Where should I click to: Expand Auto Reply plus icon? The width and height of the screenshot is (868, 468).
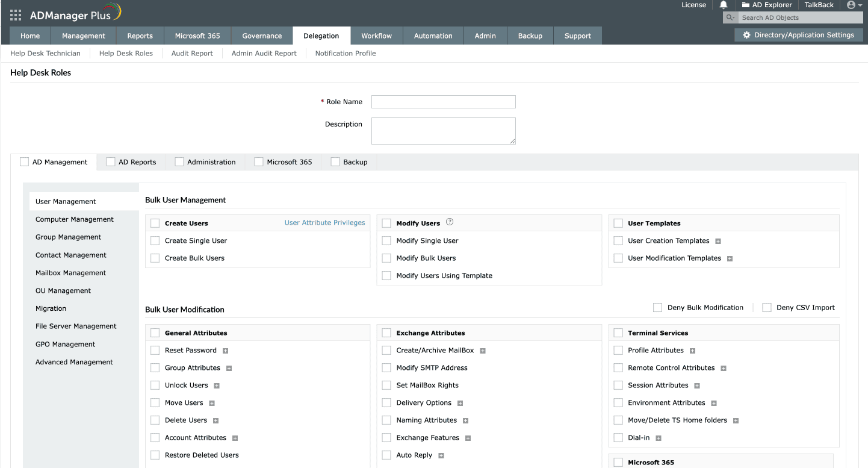(x=441, y=456)
